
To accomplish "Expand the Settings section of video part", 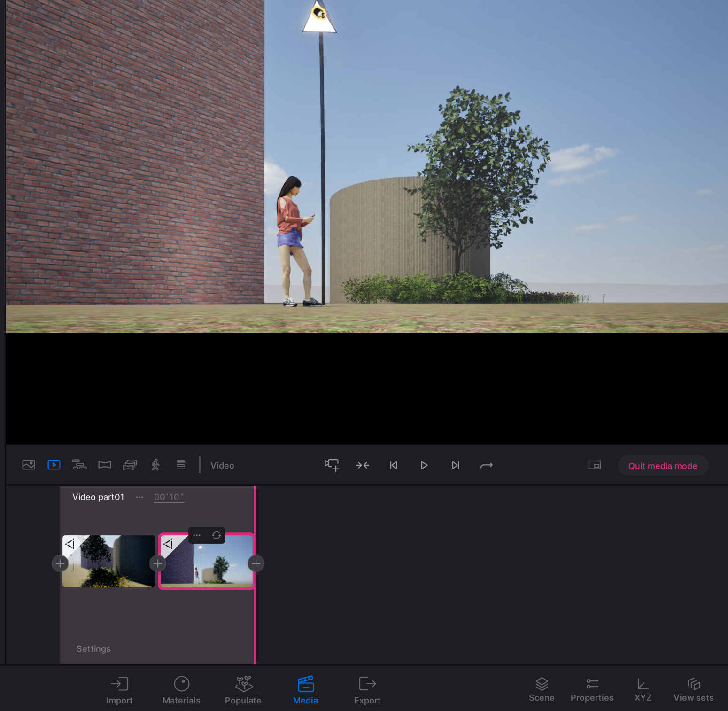I will (x=93, y=649).
